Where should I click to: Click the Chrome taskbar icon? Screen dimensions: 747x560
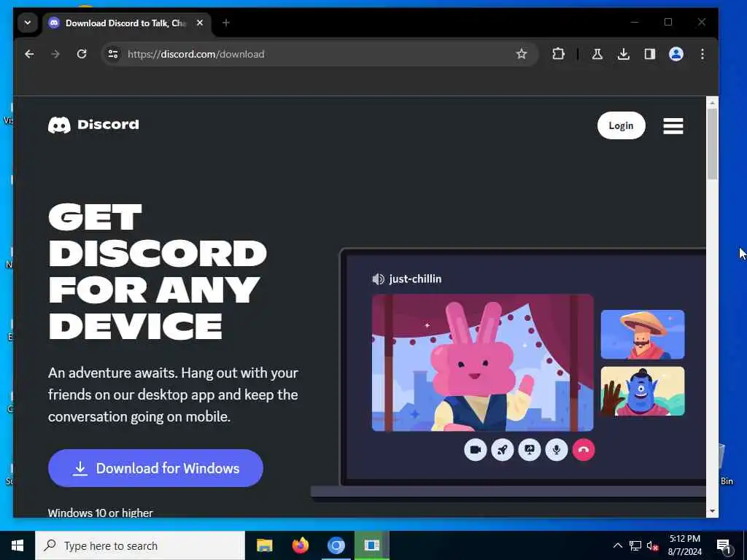(336, 545)
